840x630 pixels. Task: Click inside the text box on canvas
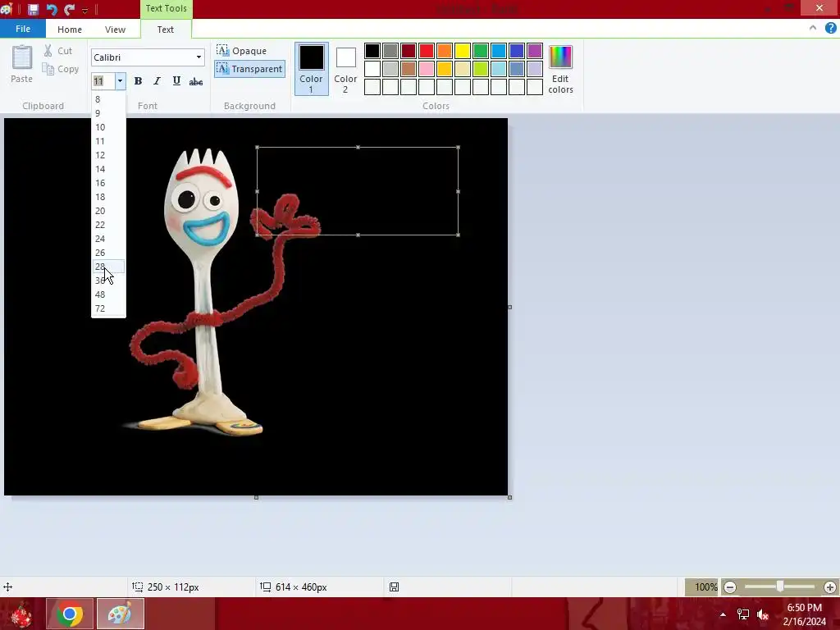358,190
